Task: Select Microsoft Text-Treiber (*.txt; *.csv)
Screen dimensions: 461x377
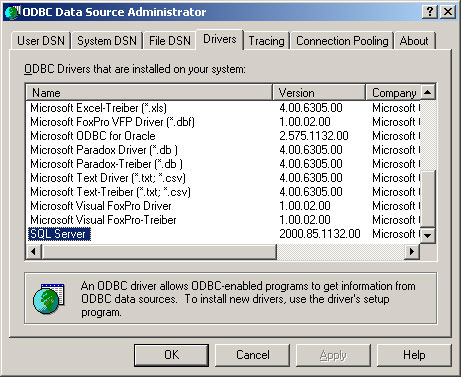Action: pos(110,192)
